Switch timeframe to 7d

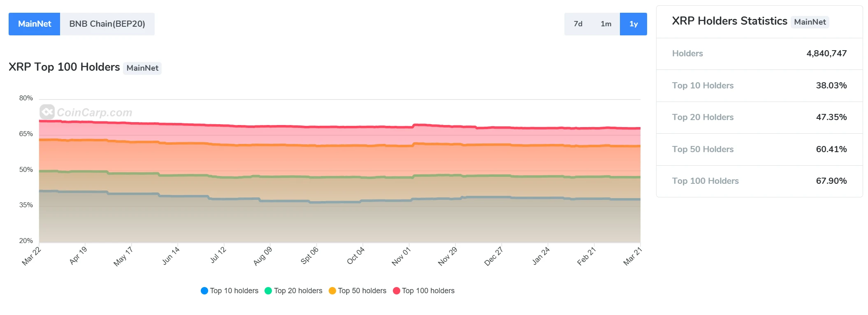578,24
